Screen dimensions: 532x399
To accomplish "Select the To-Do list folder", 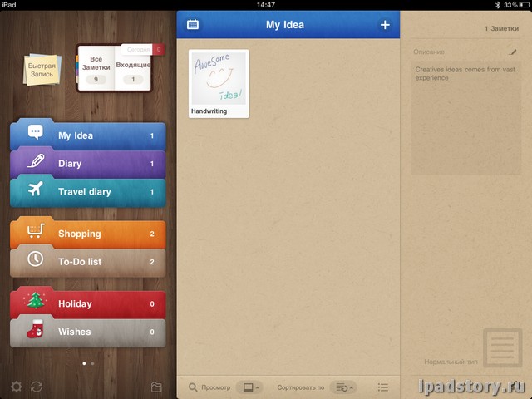I will pyautogui.click(x=87, y=262).
